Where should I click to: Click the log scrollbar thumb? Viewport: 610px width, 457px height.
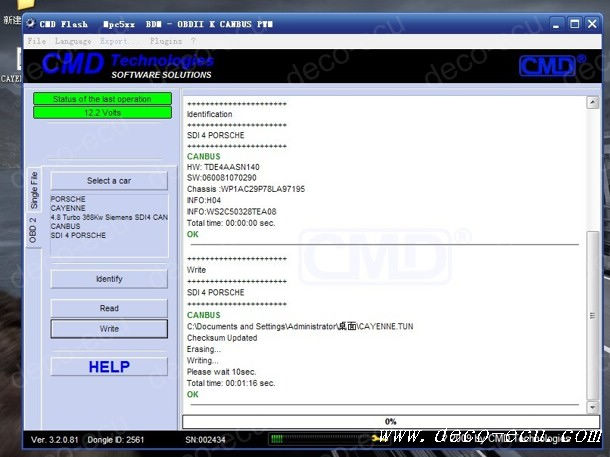pyautogui.click(x=592, y=315)
